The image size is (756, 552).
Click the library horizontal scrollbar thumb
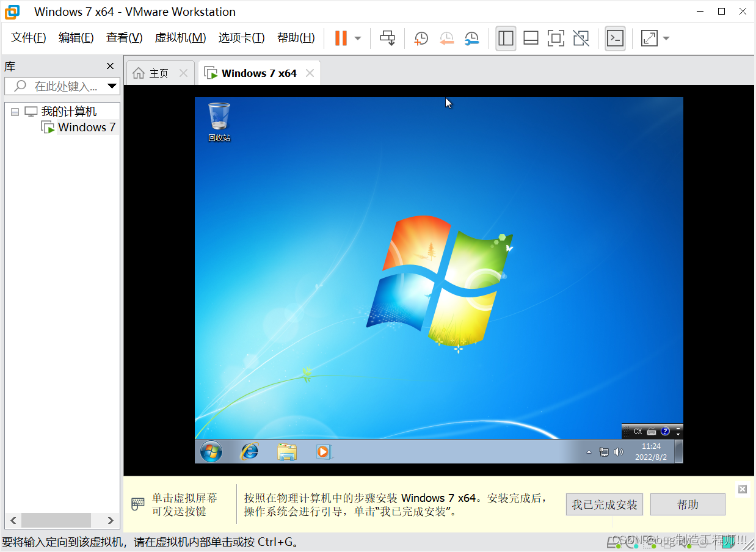[57, 520]
